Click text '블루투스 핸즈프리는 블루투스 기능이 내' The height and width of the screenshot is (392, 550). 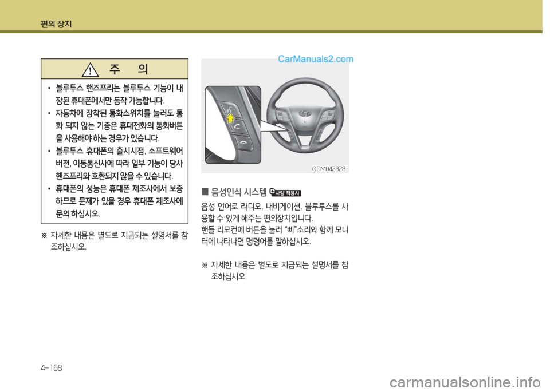119,88
